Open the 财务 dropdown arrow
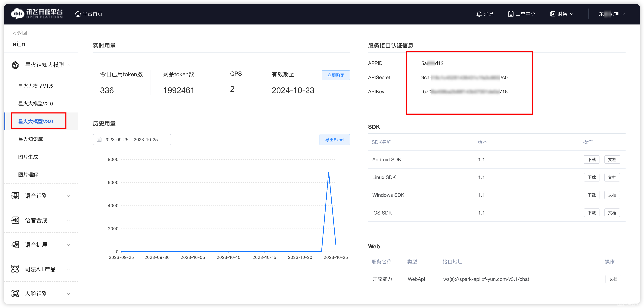Screen dimensions: 644x308 (572, 14)
